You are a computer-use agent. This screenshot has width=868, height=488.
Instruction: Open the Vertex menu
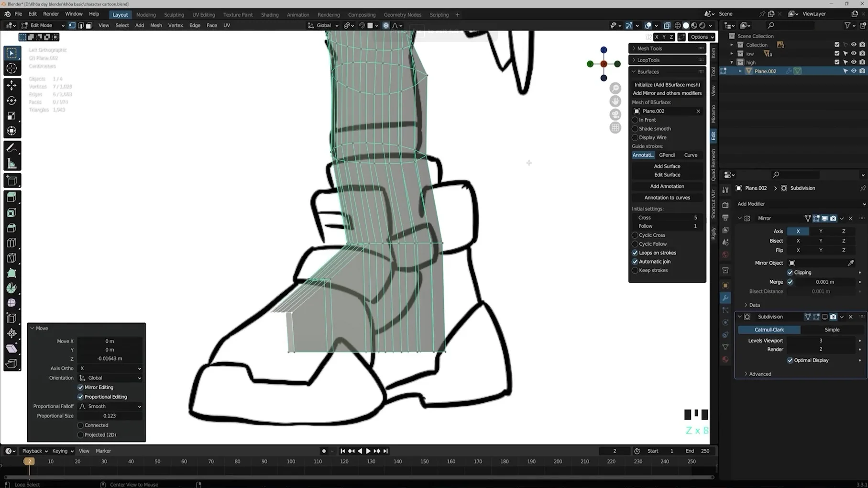(176, 25)
